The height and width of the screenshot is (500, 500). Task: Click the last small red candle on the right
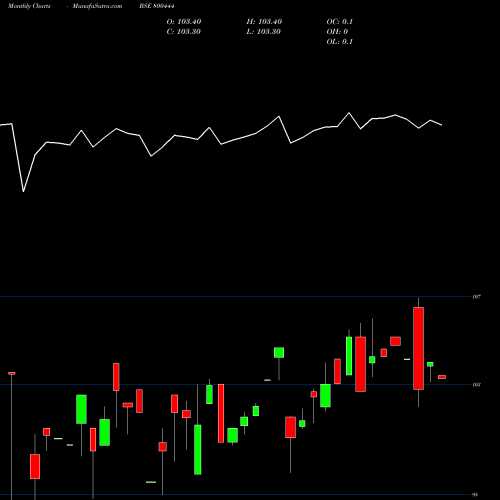pos(442,377)
